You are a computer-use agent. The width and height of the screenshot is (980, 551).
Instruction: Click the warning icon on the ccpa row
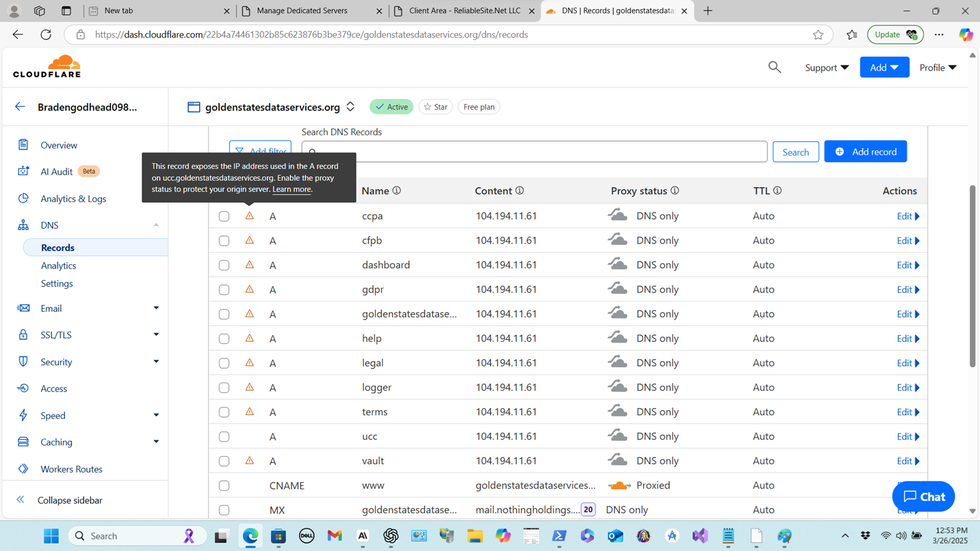249,216
